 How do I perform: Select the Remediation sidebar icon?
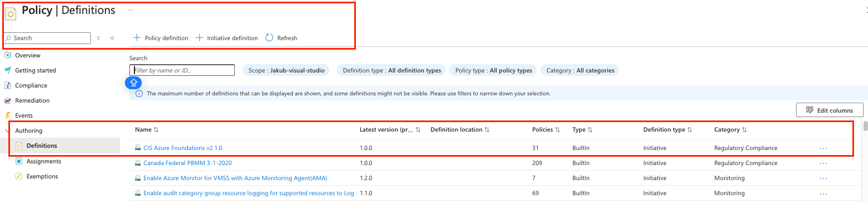tap(8, 100)
